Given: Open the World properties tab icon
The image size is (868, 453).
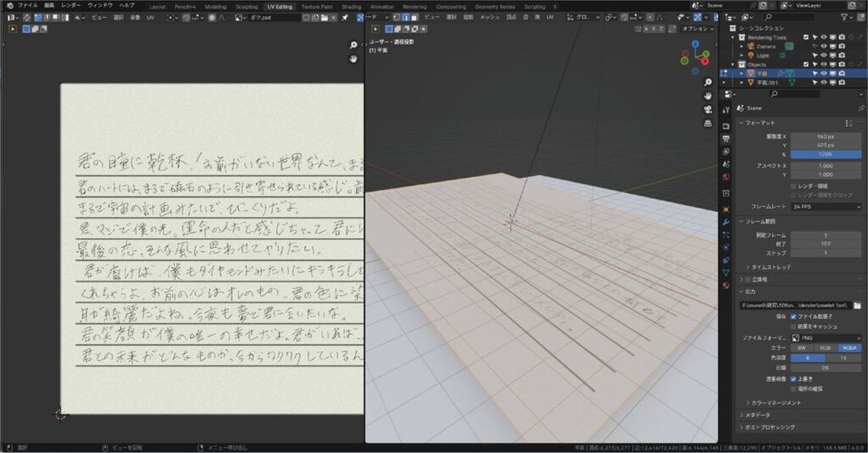Looking at the screenshot, I should 726,177.
